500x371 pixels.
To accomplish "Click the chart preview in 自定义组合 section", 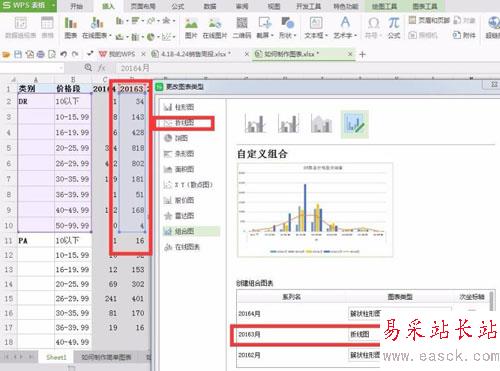I will [x=315, y=210].
